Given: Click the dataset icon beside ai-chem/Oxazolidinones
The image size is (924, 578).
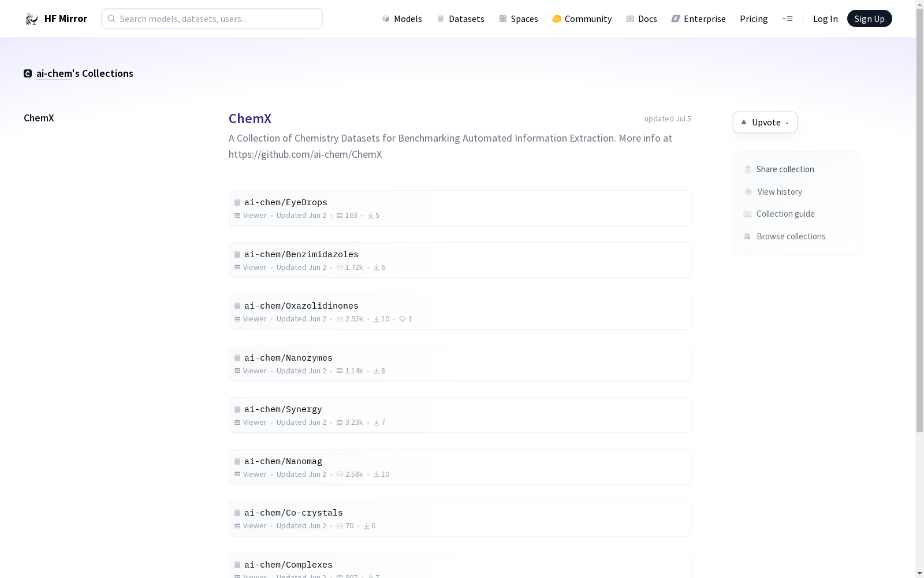Looking at the screenshot, I should [237, 306].
